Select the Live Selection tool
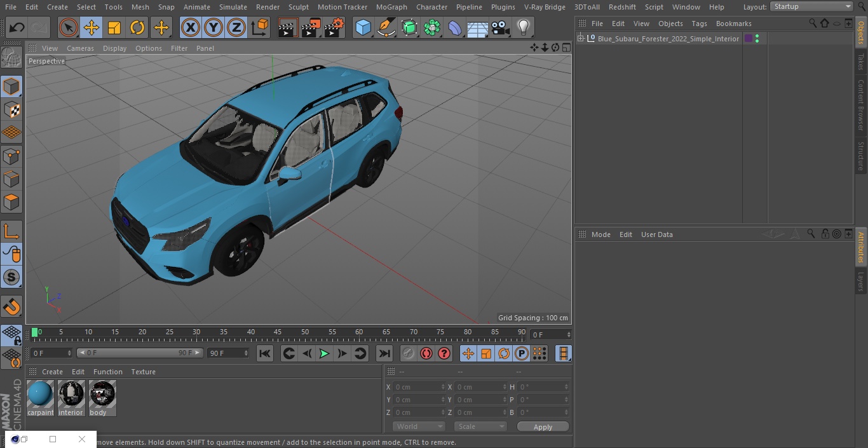Image resolution: width=868 pixels, height=448 pixels. [69, 27]
